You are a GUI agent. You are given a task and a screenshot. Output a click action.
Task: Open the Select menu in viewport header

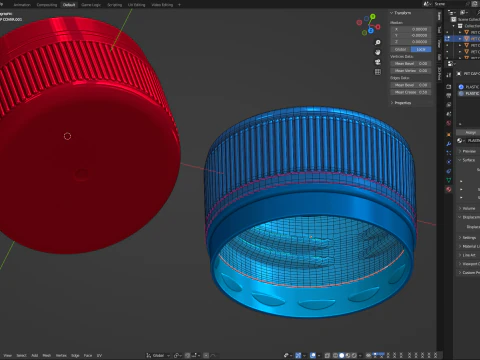pyautogui.click(x=21, y=355)
